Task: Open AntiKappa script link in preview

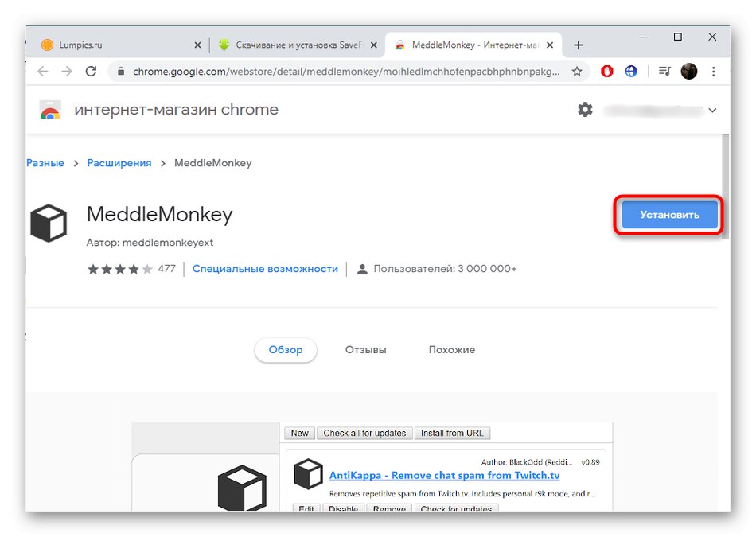Action: [444, 475]
